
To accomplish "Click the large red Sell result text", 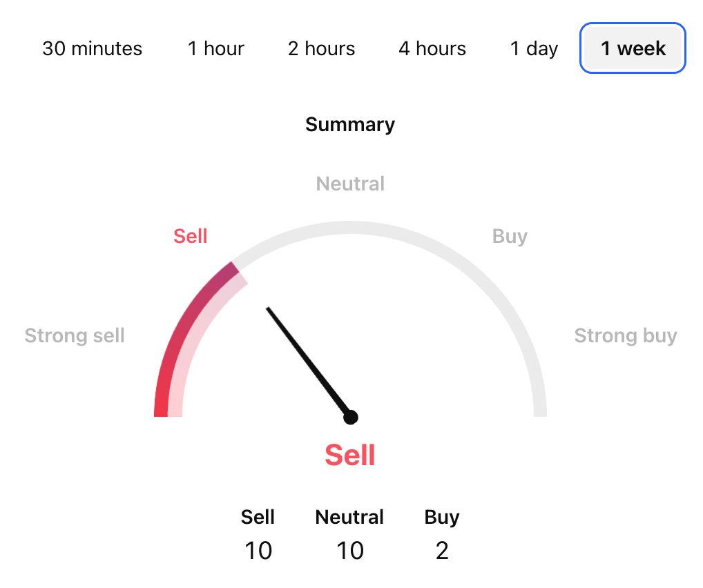I will 350,455.
